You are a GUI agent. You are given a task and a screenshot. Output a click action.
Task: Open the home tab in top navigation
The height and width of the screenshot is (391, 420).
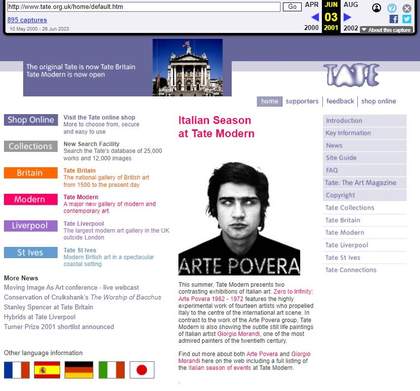click(269, 101)
